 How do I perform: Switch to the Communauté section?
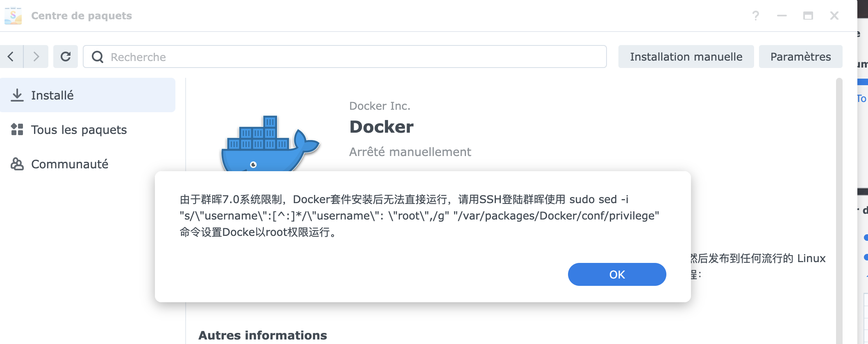point(70,164)
